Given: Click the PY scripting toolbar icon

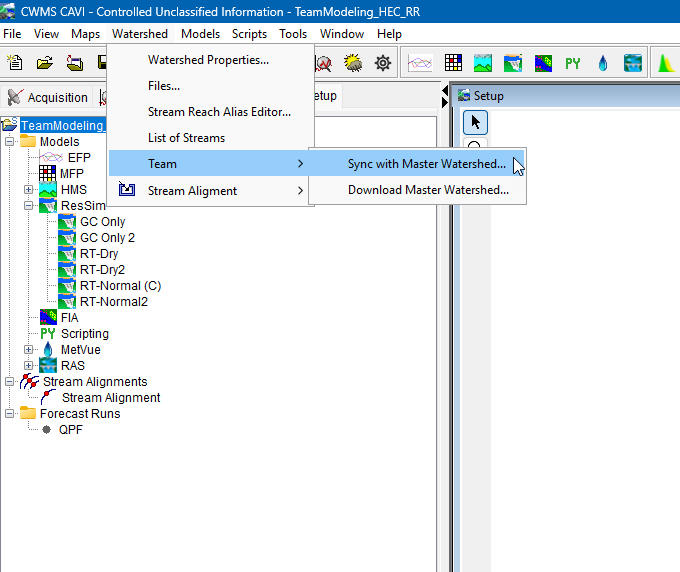Looking at the screenshot, I should [573, 63].
